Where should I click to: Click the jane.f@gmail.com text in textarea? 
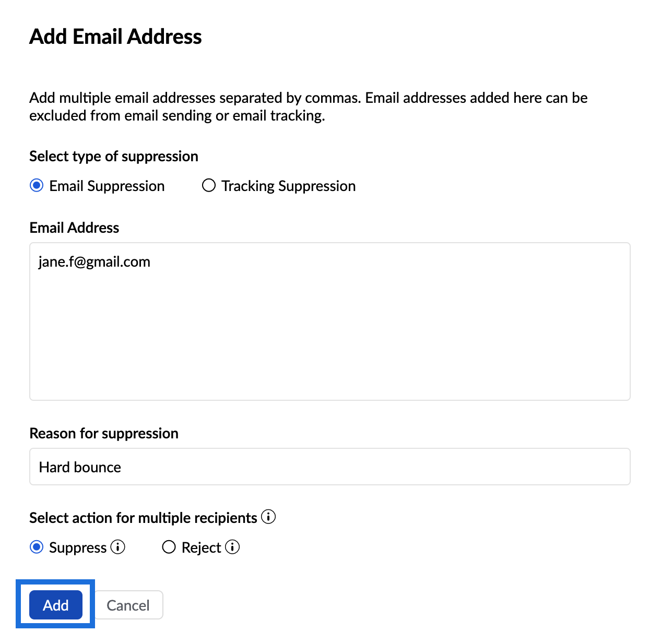click(95, 261)
